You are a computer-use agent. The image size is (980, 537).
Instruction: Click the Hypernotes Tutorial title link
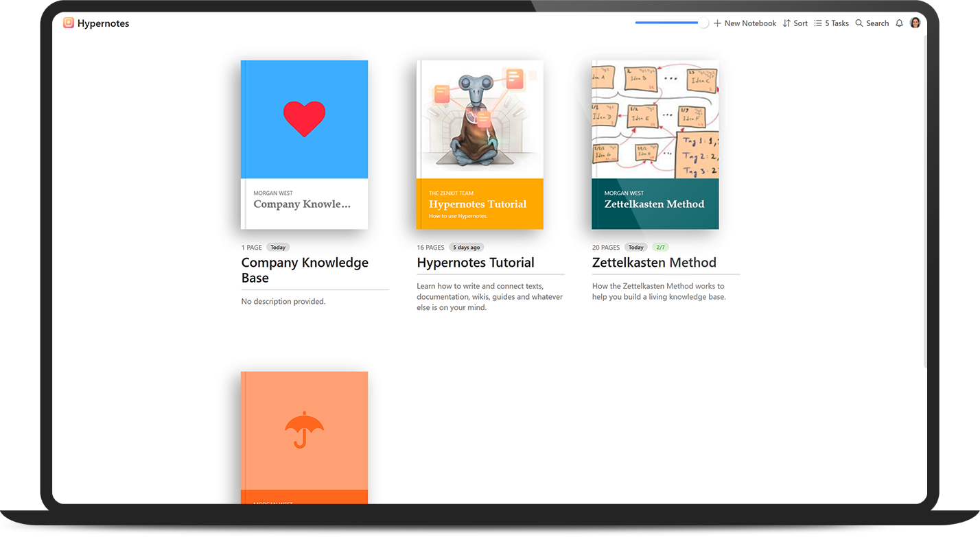coord(476,263)
